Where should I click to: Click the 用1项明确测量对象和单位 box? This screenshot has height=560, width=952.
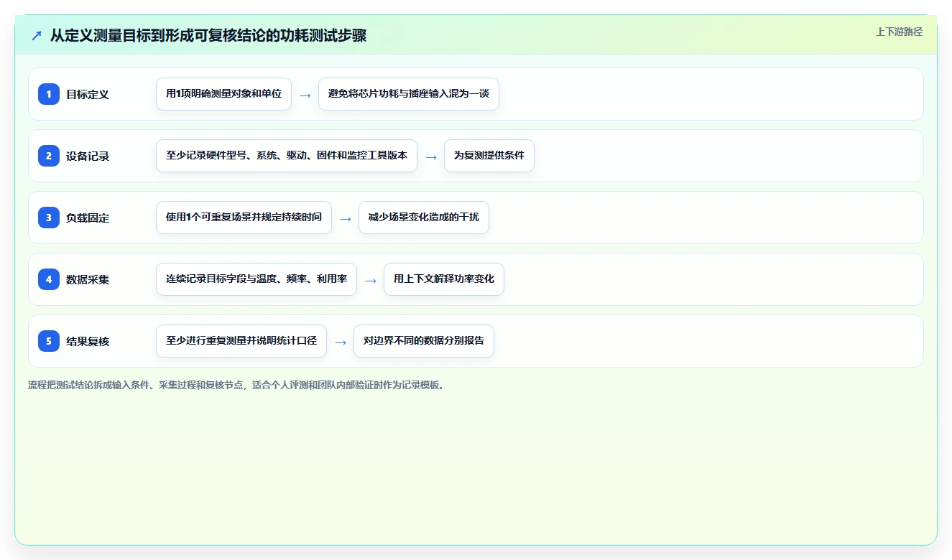pyautogui.click(x=223, y=94)
